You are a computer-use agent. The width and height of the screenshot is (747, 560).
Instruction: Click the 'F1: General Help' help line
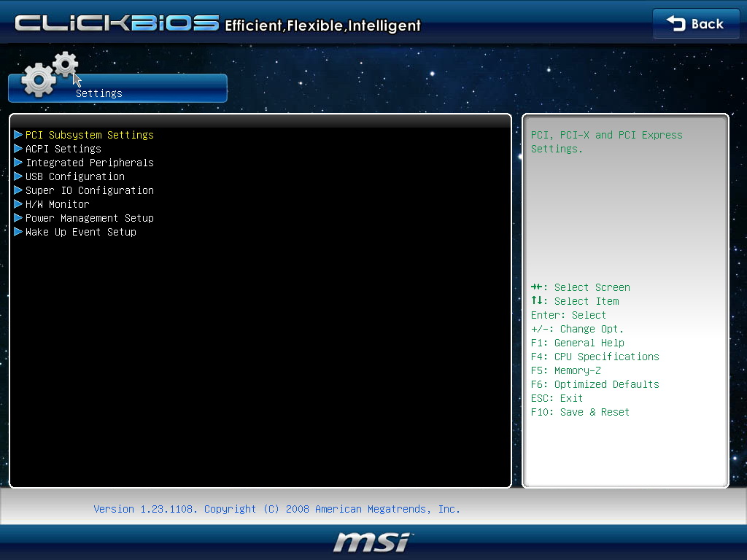(578, 343)
